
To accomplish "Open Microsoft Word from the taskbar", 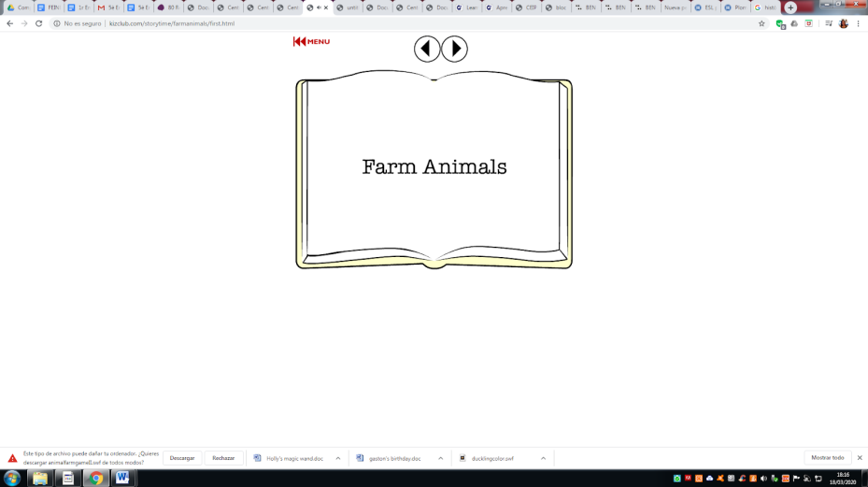I will click(x=122, y=478).
